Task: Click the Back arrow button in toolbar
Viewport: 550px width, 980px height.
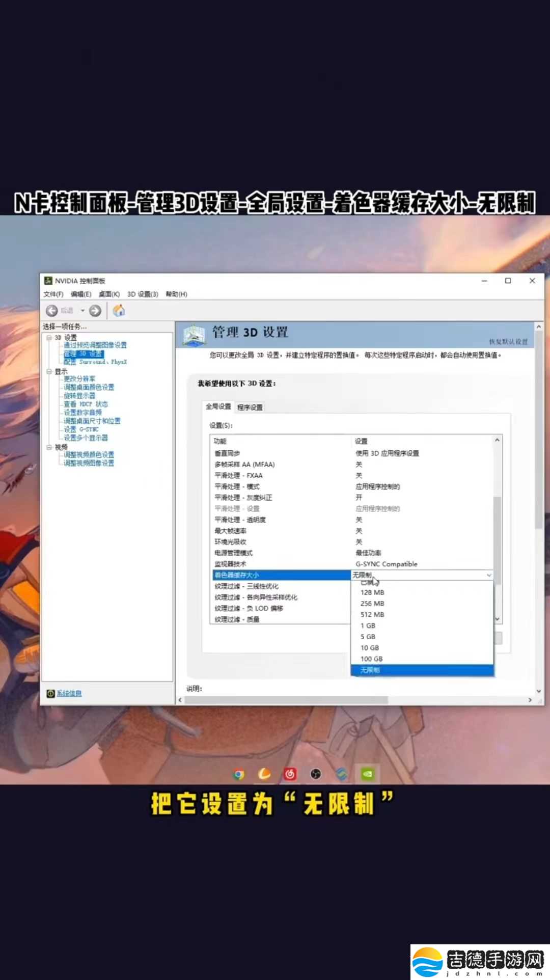Action: pos(52,311)
